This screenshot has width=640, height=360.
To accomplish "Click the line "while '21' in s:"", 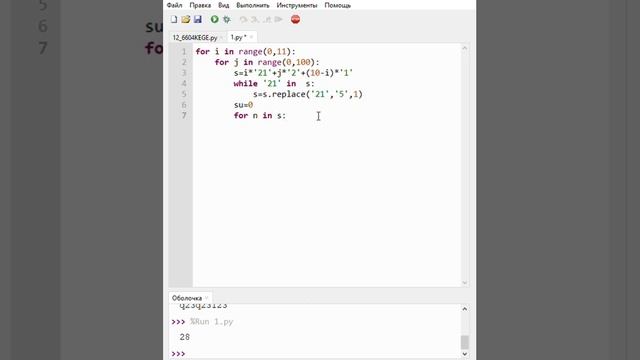I will tap(274, 83).
